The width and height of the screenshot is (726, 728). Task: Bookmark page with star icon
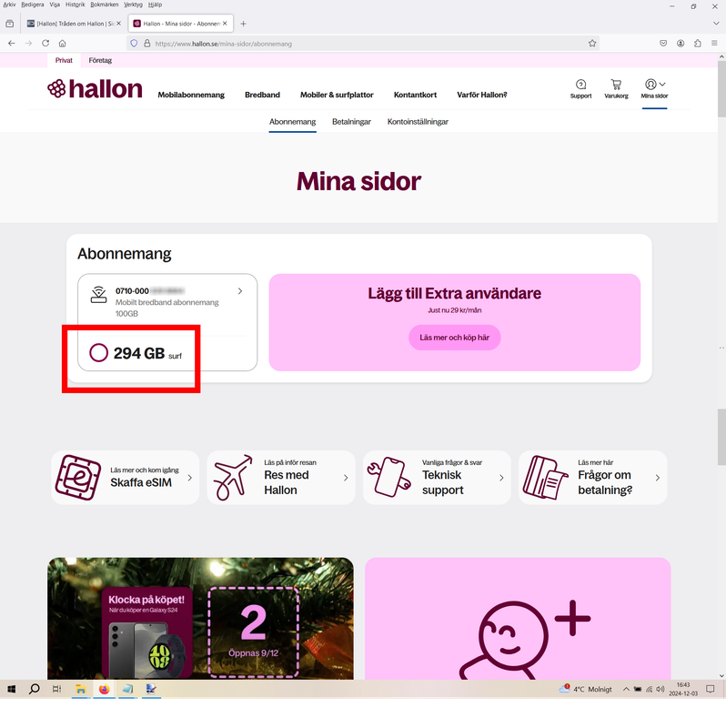click(592, 43)
